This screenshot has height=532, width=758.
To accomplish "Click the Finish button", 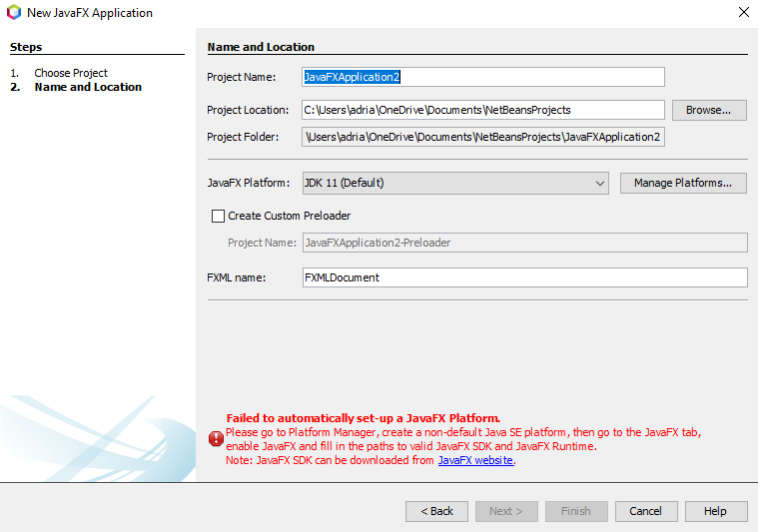I will (x=575, y=511).
